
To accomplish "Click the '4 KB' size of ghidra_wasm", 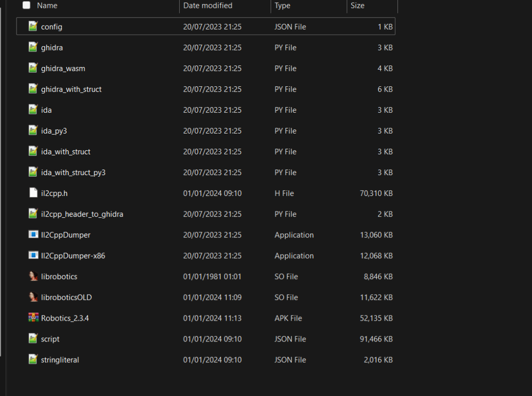I will [385, 69].
